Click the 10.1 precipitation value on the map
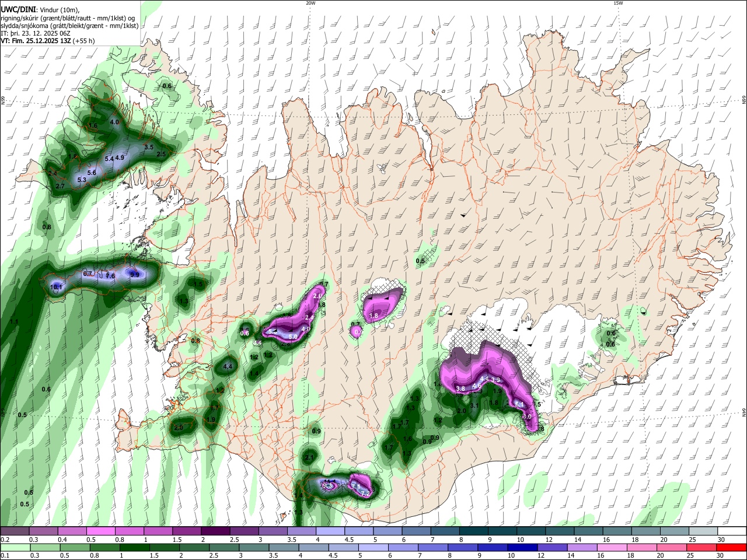Viewport: 747px width, 560px height. [x=57, y=287]
